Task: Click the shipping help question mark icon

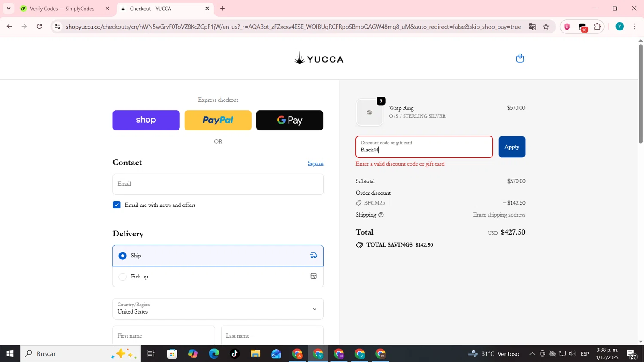Action: (381, 215)
